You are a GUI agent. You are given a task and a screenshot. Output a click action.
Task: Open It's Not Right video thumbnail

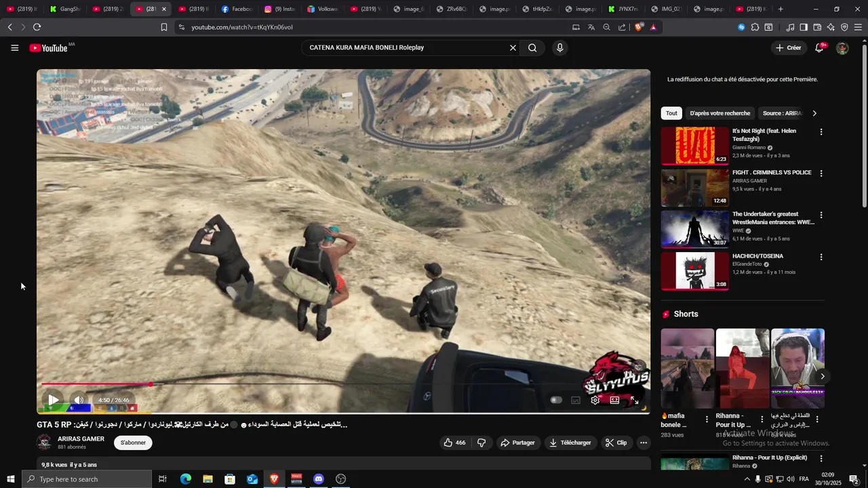[695, 146]
